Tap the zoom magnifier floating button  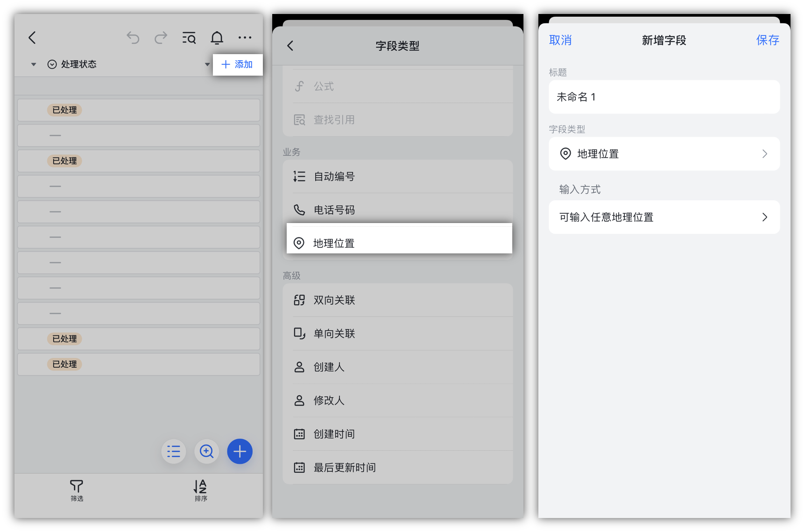point(206,451)
